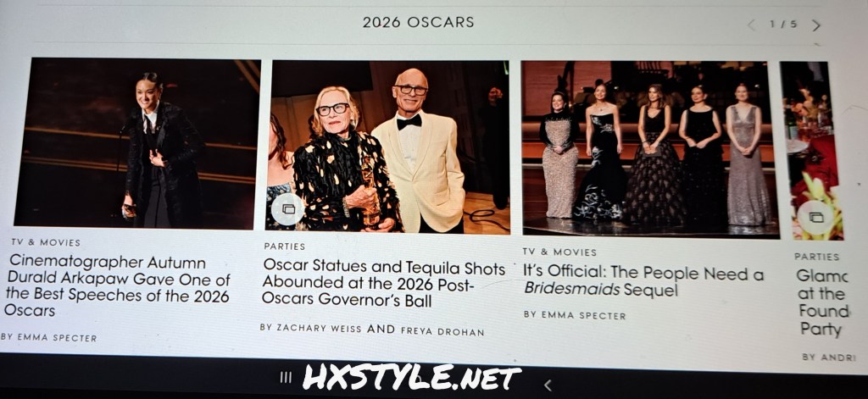This screenshot has height=399, width=868.
Task: Tap Android back navigation arrow
Action: (548, 385)
